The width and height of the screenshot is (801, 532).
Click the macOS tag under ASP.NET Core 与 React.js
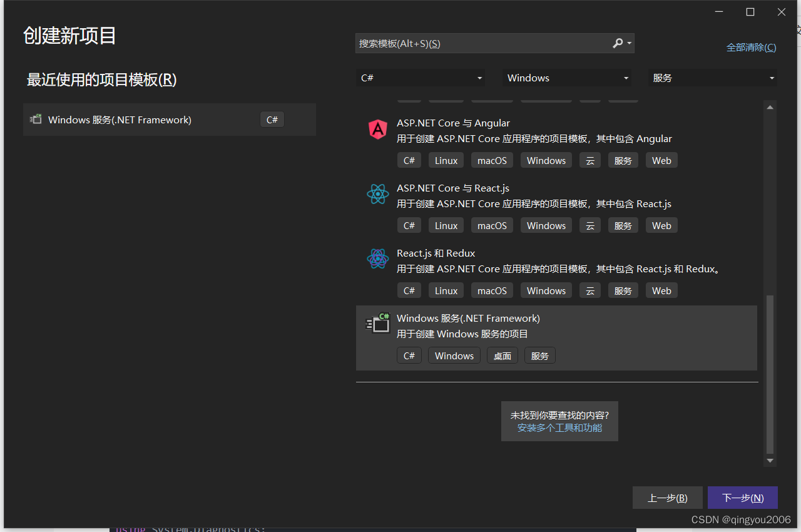click(492, 226)
